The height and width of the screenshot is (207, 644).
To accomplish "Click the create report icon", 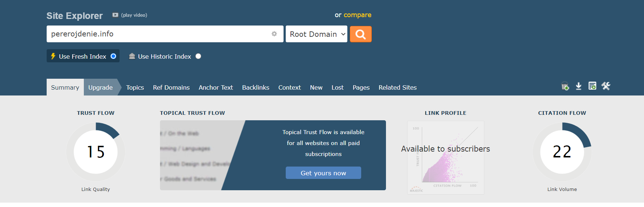I will [x=592, y=86].
